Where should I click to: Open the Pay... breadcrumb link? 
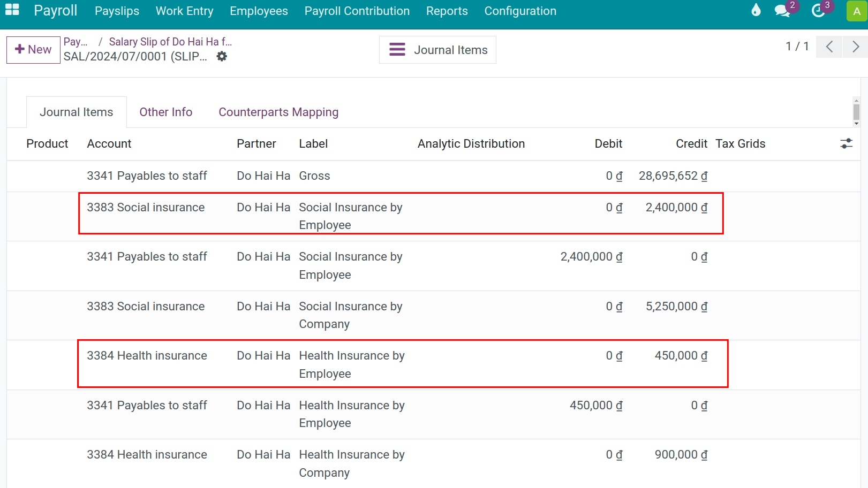(76, 42)
